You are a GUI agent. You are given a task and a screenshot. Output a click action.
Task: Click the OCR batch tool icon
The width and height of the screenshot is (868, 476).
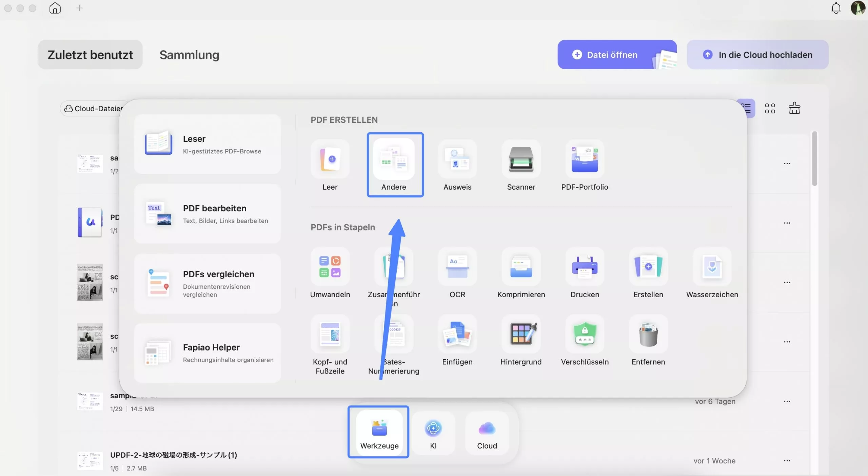[457, 267]
